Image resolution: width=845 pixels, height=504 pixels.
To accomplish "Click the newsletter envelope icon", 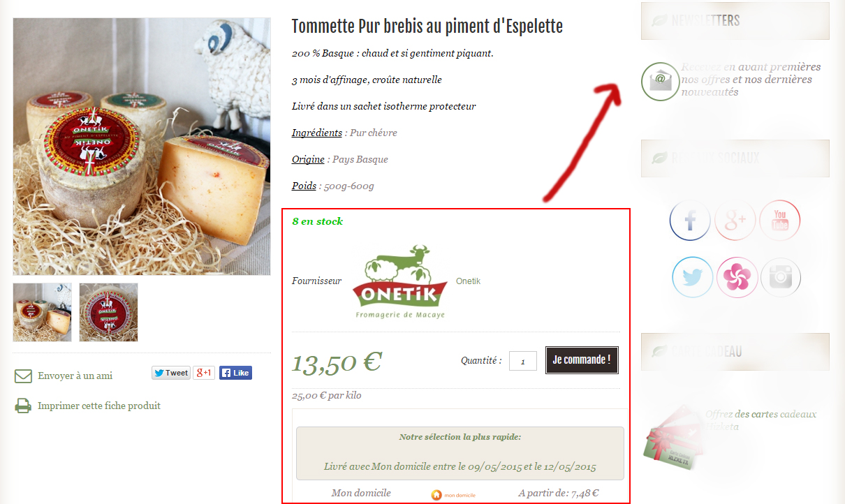I will click(660, 81).
